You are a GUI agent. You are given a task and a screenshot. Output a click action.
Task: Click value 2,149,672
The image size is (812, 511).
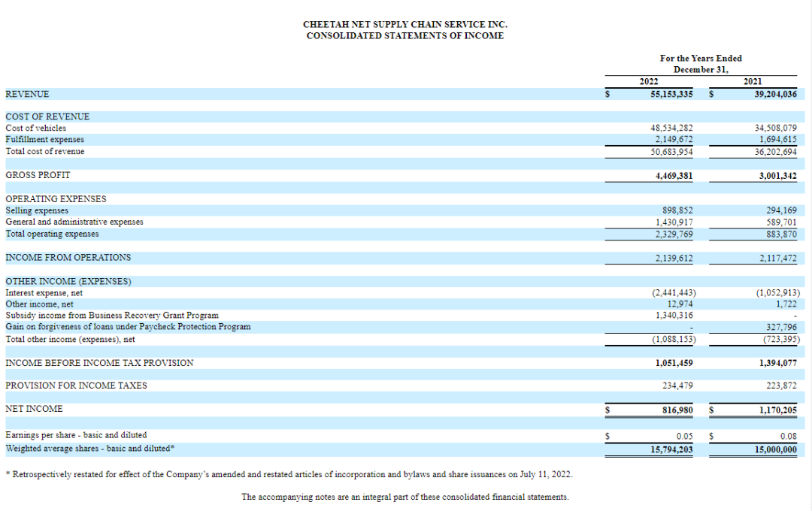click(674, 139)
